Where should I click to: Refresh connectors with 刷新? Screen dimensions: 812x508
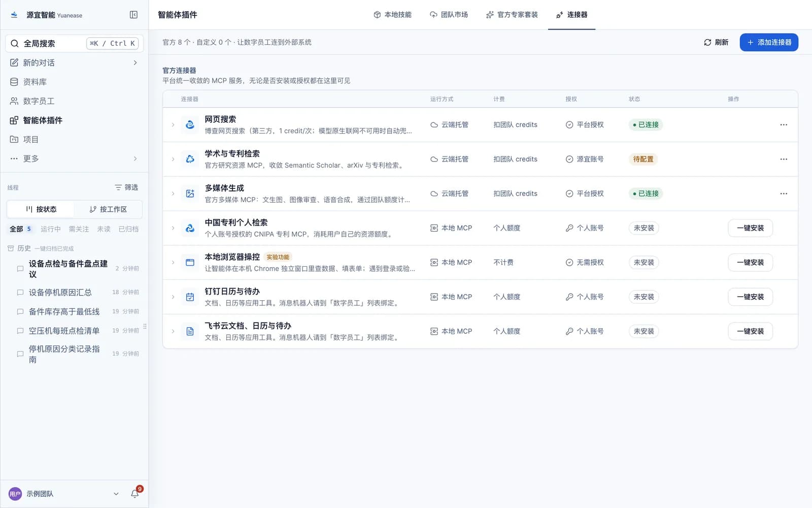[716, 42]
